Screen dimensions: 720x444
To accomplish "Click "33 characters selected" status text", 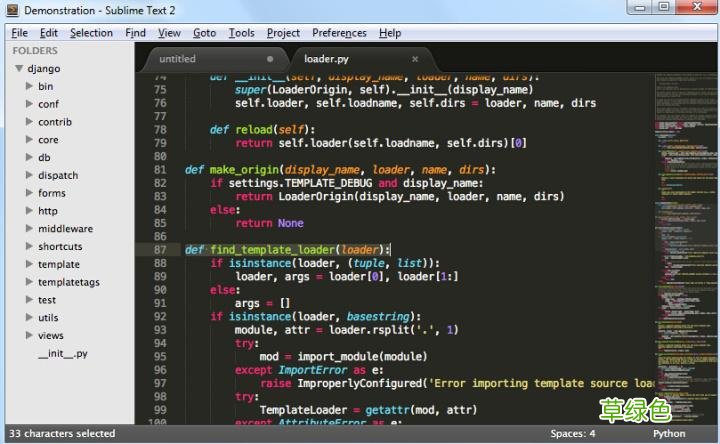I will pos(62,433).
